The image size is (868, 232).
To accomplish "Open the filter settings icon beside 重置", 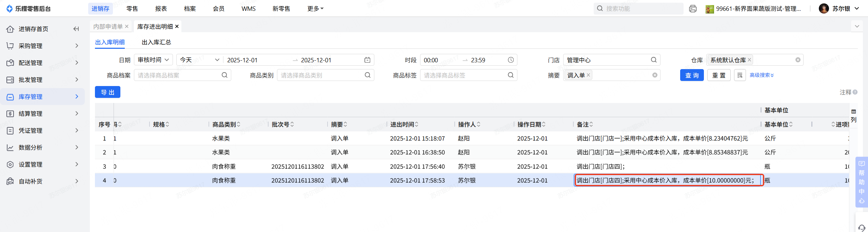I will point(740,75).
